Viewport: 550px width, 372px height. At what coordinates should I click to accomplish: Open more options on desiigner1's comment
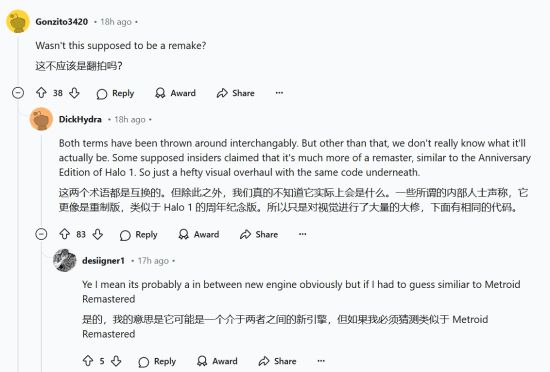click(x=321, y=361)
